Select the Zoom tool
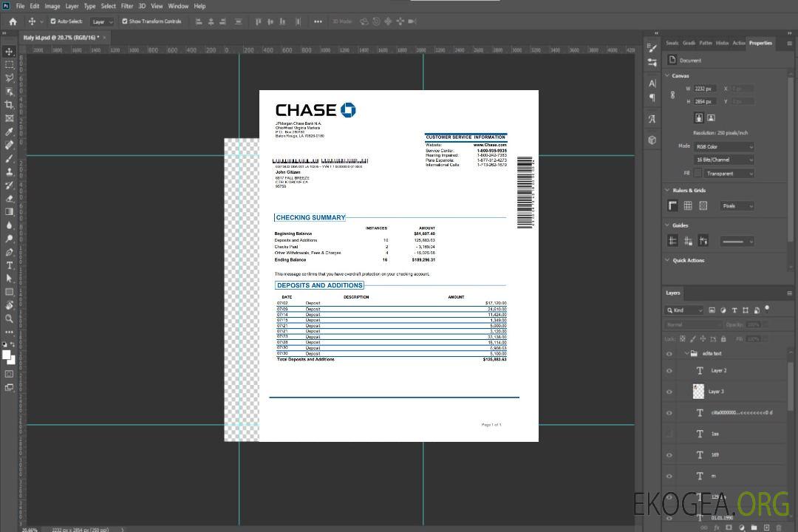 [9, 318]
